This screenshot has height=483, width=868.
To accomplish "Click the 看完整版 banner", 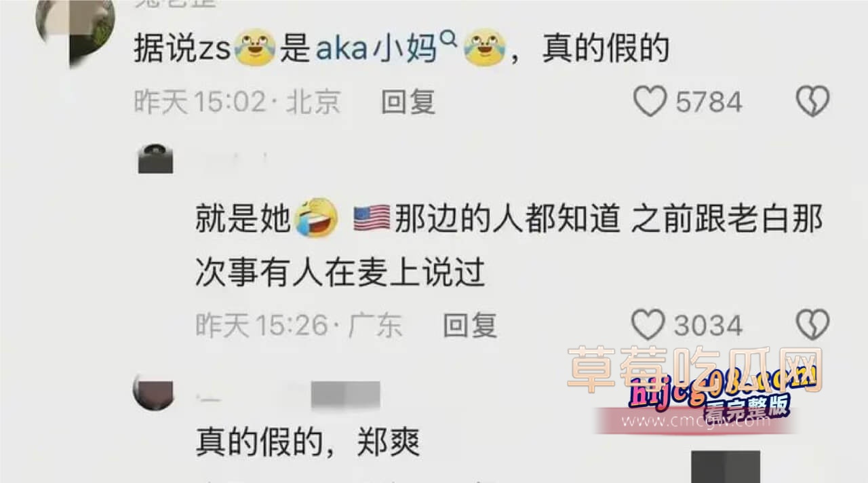I will tap(746, 406).
